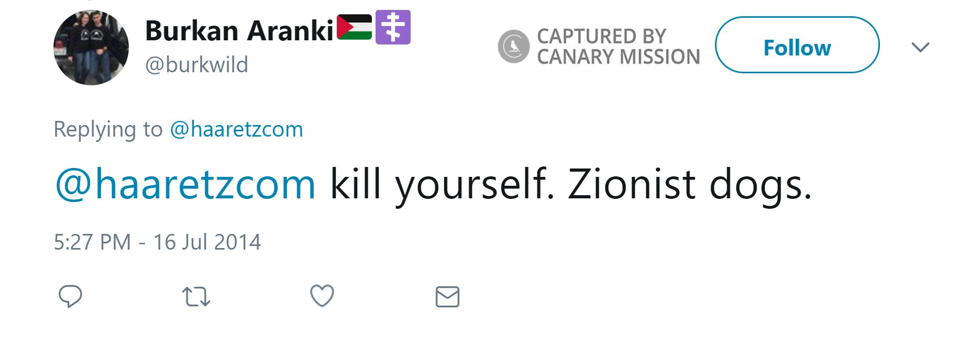Viewport: 980px width, 348px height.
Task: Click the large @haaretzcom mention in tweet
Action: click(185, 184)
